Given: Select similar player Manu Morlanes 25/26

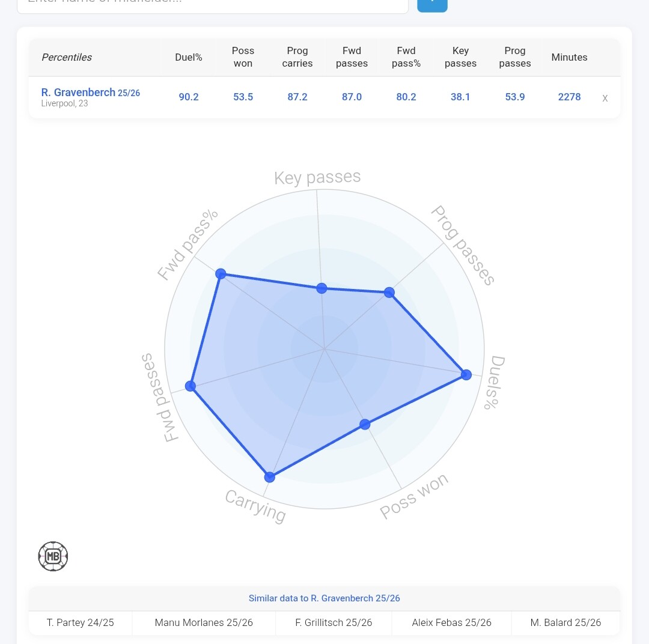Looking at the screenshot, I should [x=204, y=622].
